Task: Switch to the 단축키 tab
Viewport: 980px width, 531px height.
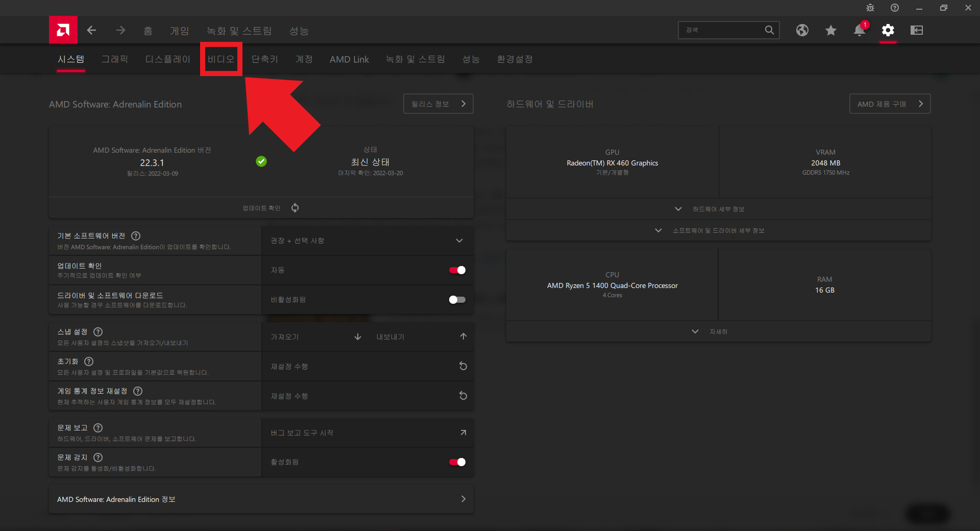Action: click(x=265, y=59)
